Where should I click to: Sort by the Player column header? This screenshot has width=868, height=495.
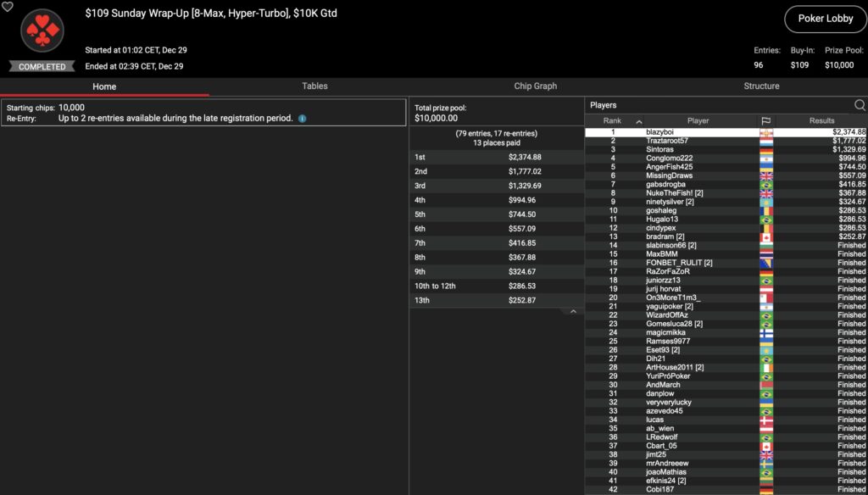click(x=698, y=121)
